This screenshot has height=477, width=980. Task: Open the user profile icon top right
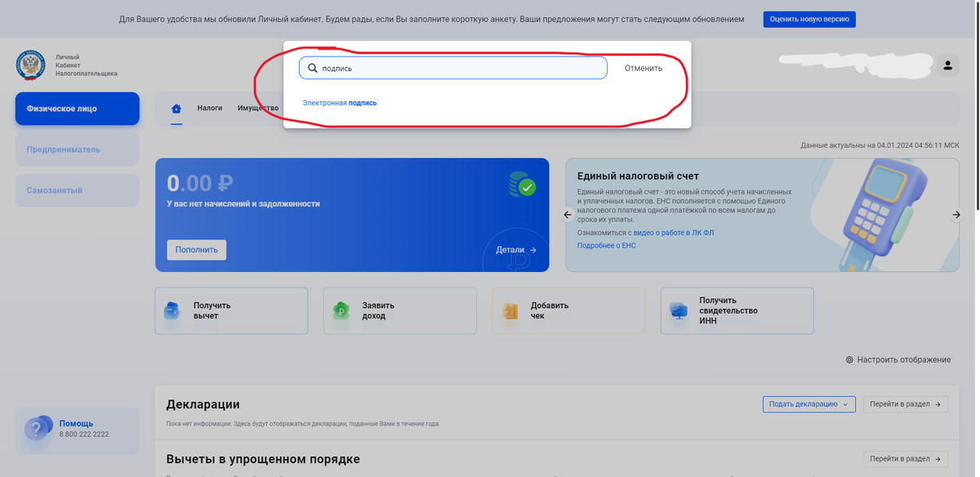(x=947, y=65)
